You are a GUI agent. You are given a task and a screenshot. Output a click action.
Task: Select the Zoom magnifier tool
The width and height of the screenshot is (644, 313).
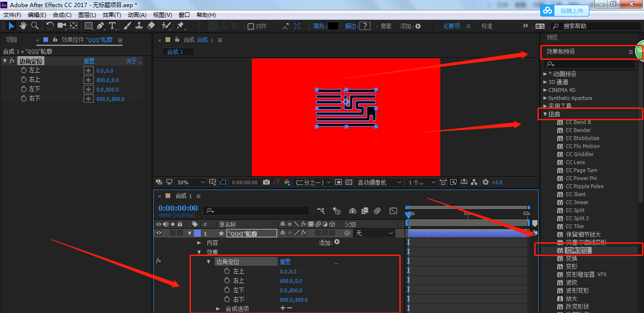tap(34, 26)
